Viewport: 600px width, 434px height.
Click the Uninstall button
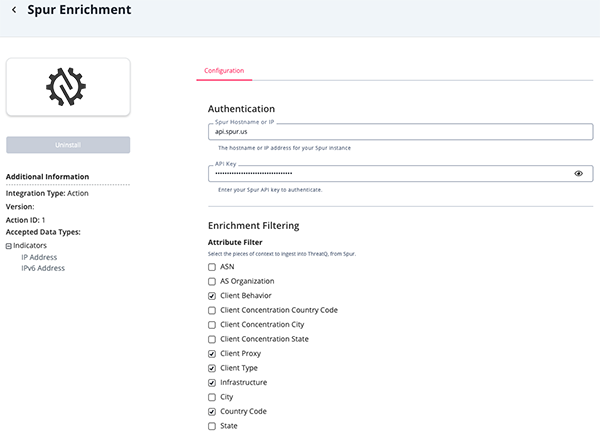[68, 145]
